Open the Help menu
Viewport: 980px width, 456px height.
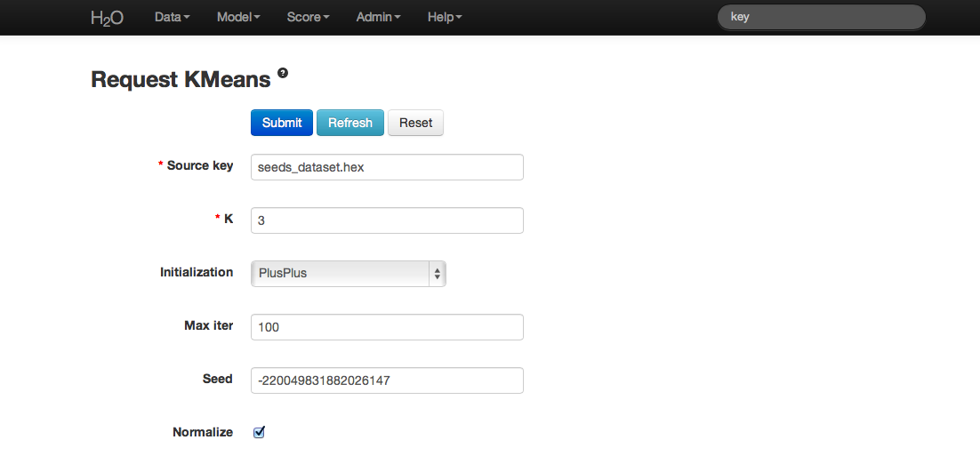point(445,18)
